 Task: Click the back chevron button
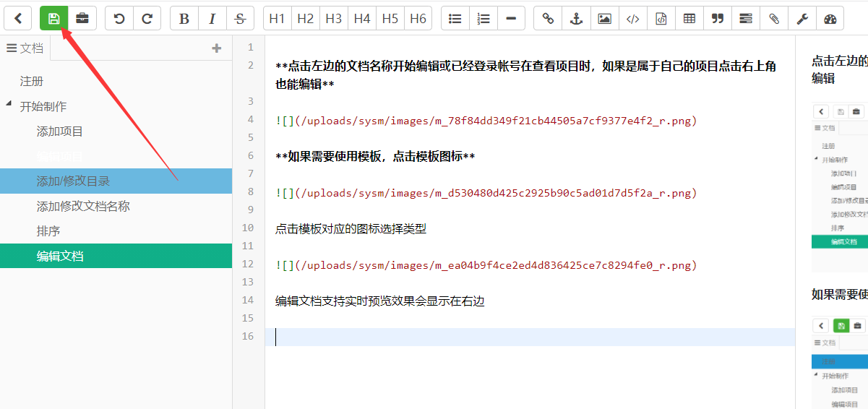click(18, 19)
